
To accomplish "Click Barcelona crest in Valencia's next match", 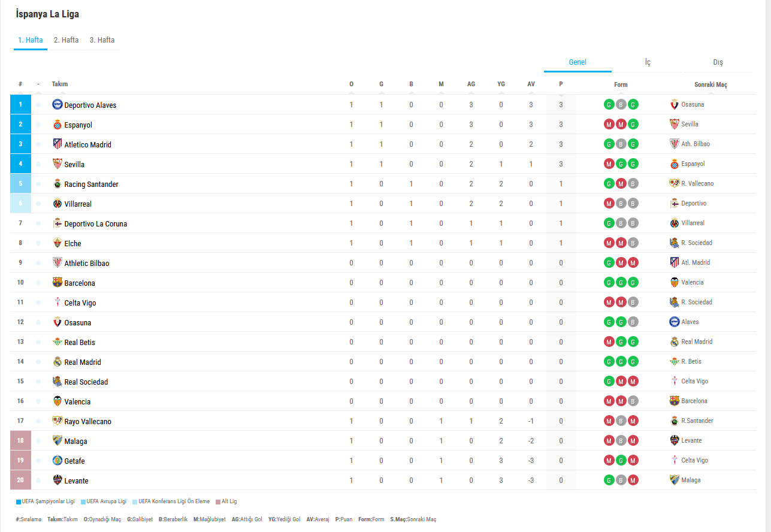I will pos(675,401).
